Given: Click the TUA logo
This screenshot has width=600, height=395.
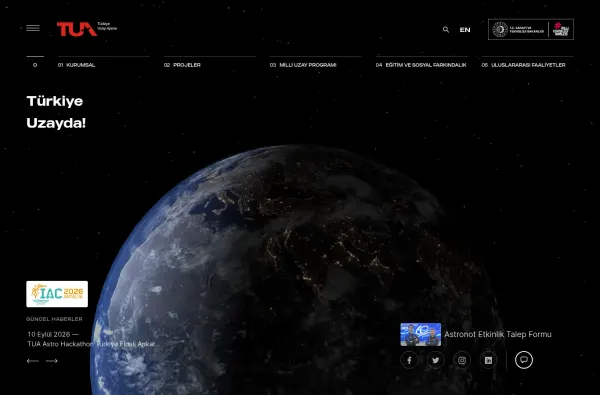Looking at the screenshot, I should tap(87, 29).
